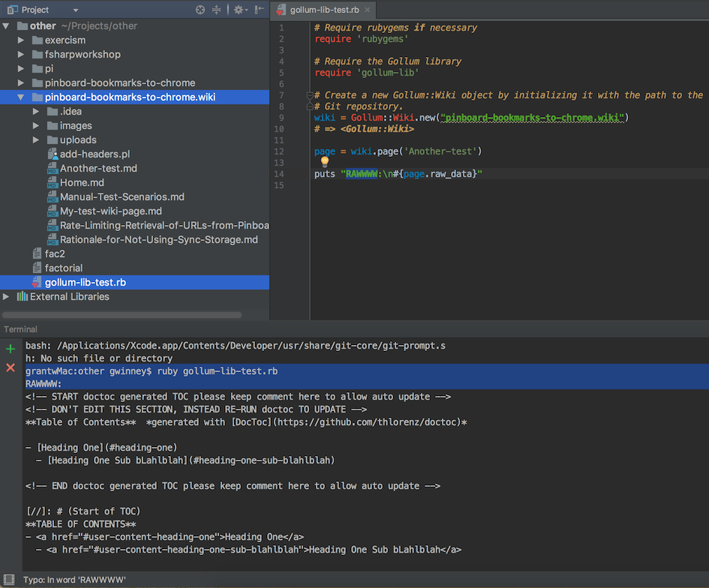Image resolution: width=709 pixels, height=588 pixels.
Task: Hide the Project tool window panel
Action: coord(259,10)
